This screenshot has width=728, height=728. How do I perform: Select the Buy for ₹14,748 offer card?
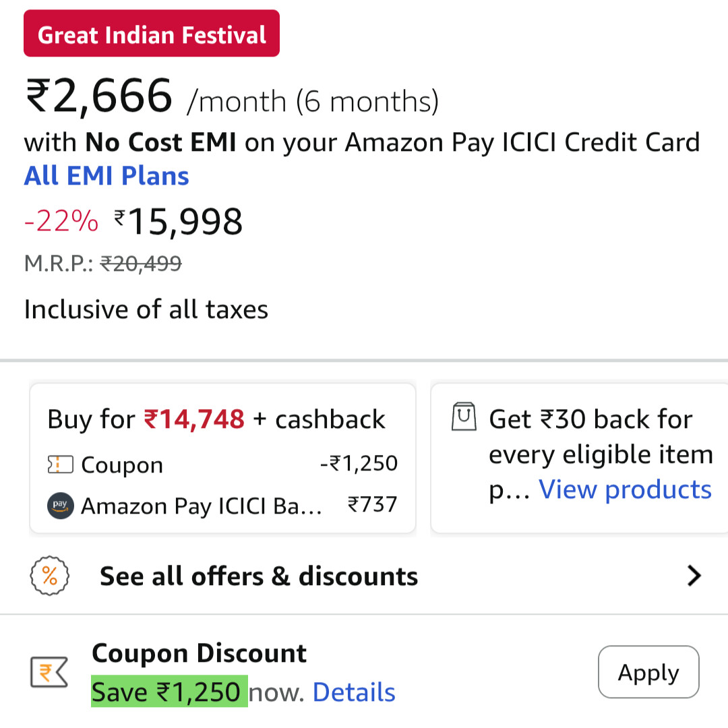pos(222,458)
